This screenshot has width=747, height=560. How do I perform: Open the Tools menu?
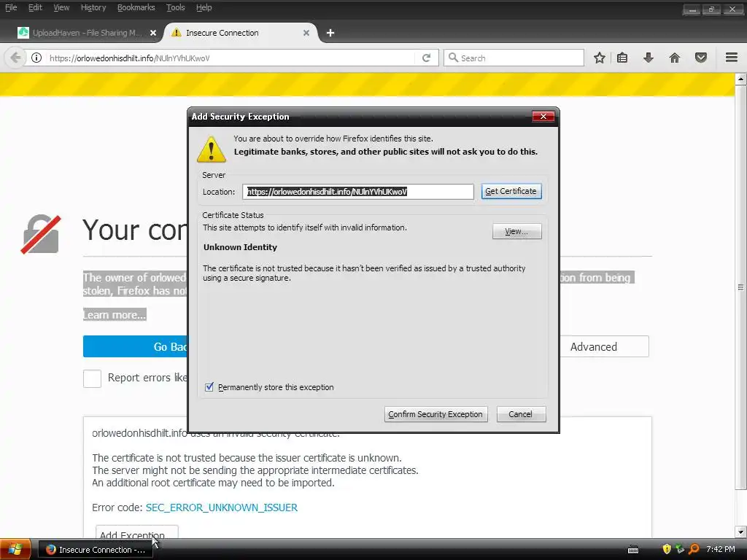(x=175, y=7)
